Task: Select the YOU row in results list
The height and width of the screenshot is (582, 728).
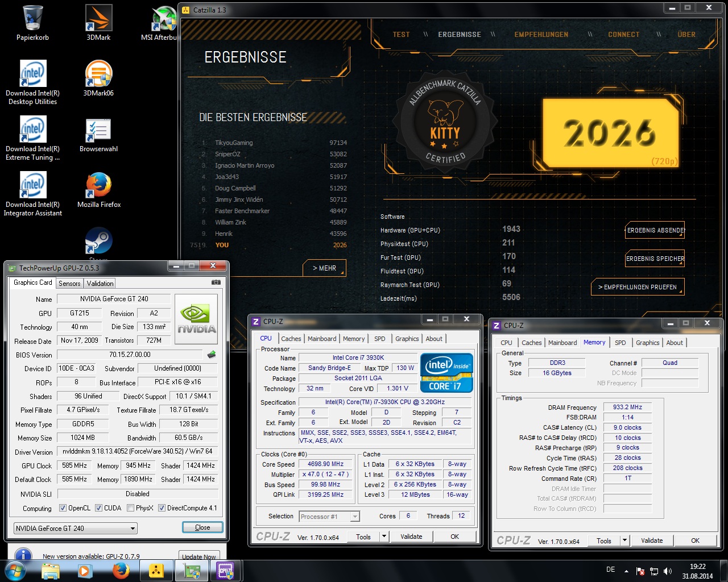Action: click(x=268, y=245)
